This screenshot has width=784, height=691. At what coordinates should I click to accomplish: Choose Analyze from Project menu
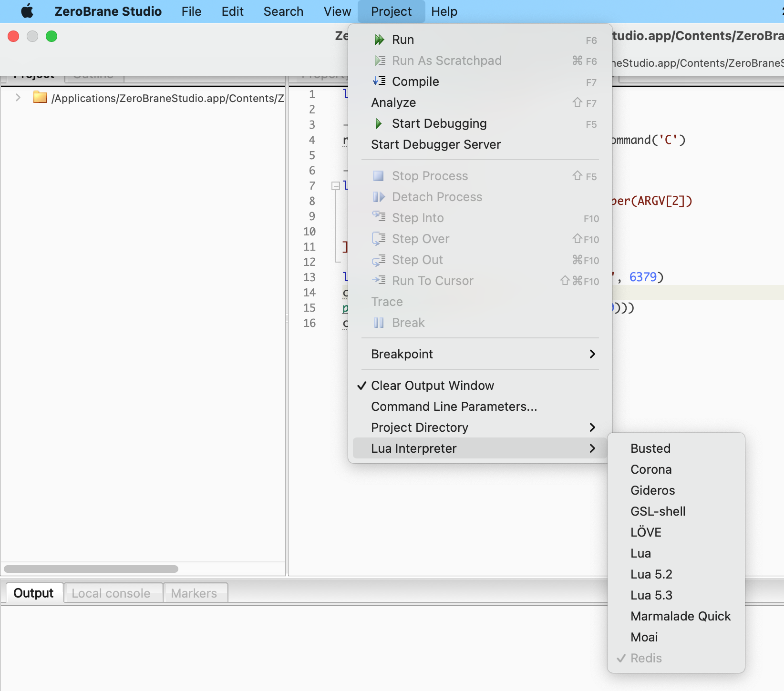480,102
